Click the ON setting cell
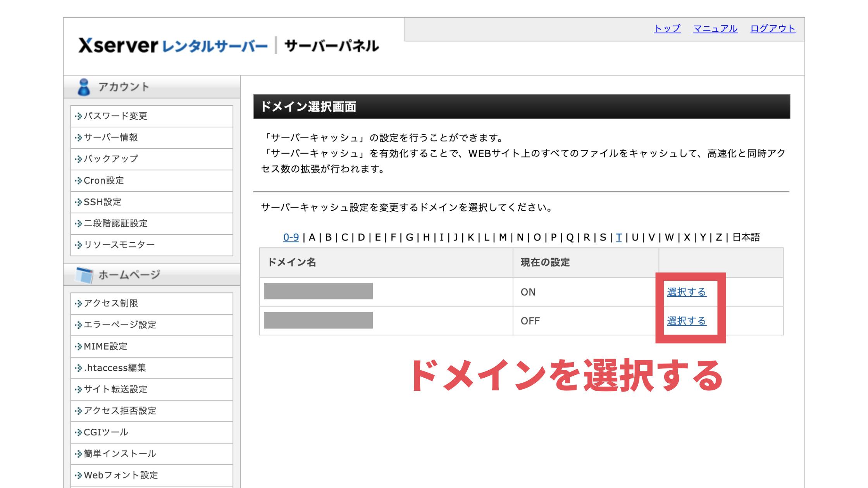This screenshot has width=868, height=488. pos(586,292)
